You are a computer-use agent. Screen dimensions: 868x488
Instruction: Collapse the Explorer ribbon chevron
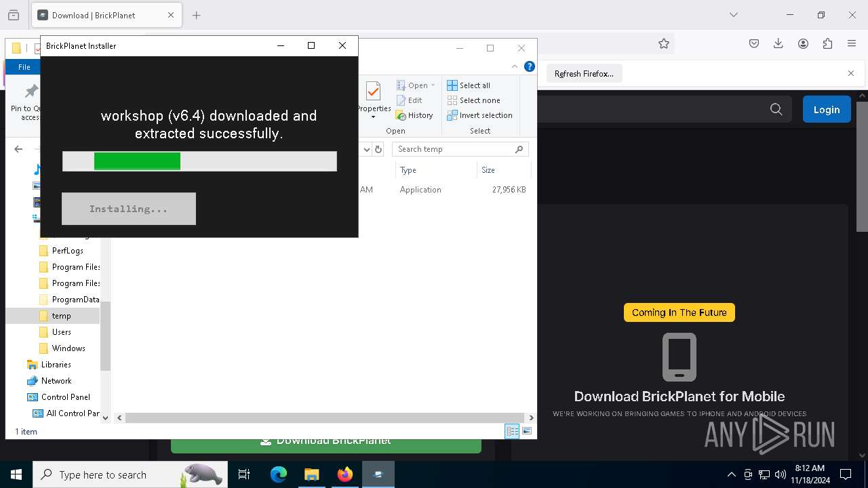point(515,66)
